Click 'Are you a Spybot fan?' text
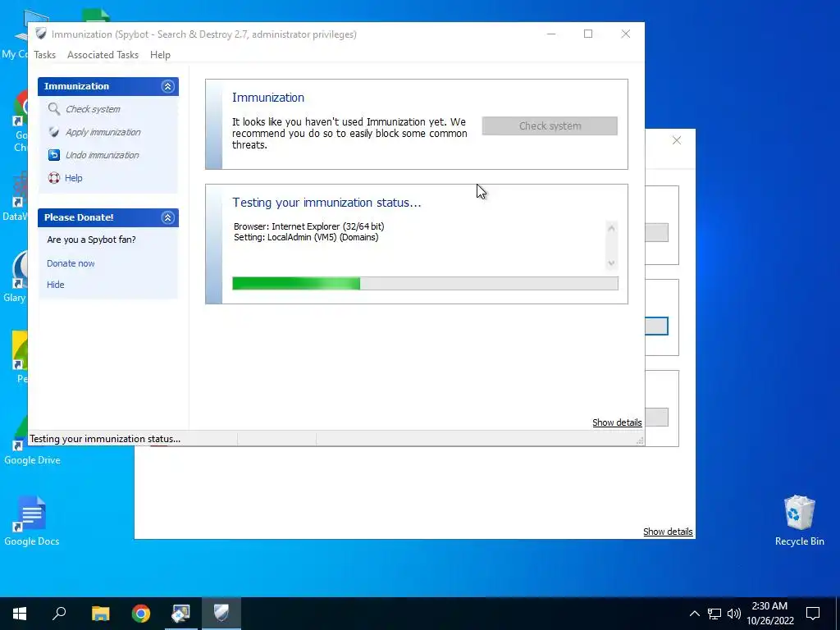 91,240
